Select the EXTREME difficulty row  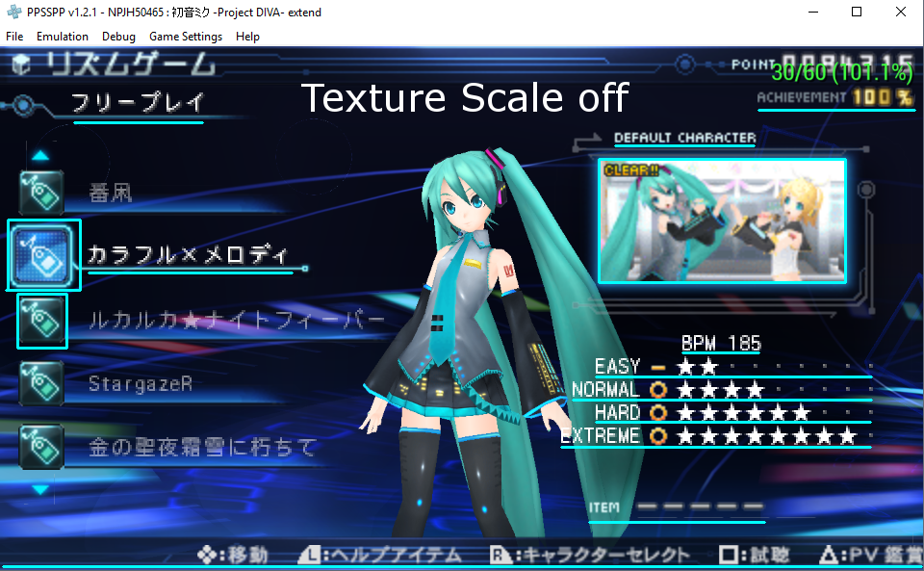coord(715,436)
